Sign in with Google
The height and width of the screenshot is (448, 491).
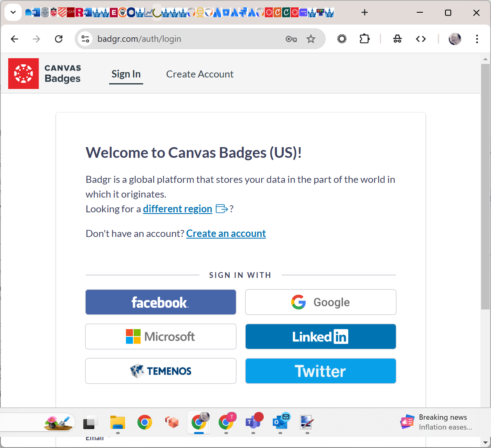coord(321,302)
